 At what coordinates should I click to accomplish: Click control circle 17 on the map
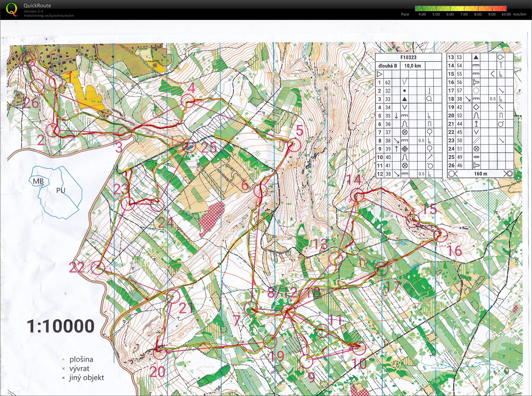381,269
